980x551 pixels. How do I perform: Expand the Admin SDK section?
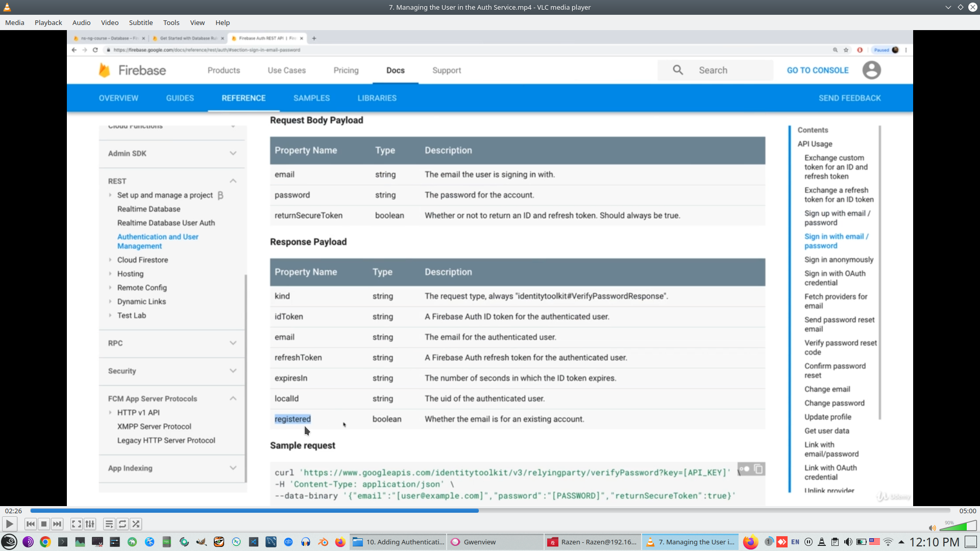233,154
